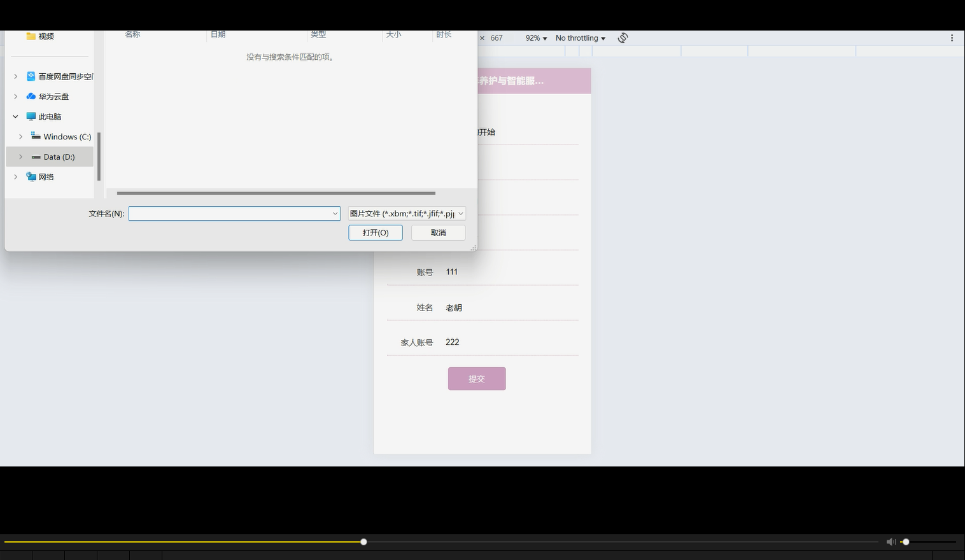The image size is (965, 560).
Task: Click the video progress slider handle
Action: (x=363, y=542)
